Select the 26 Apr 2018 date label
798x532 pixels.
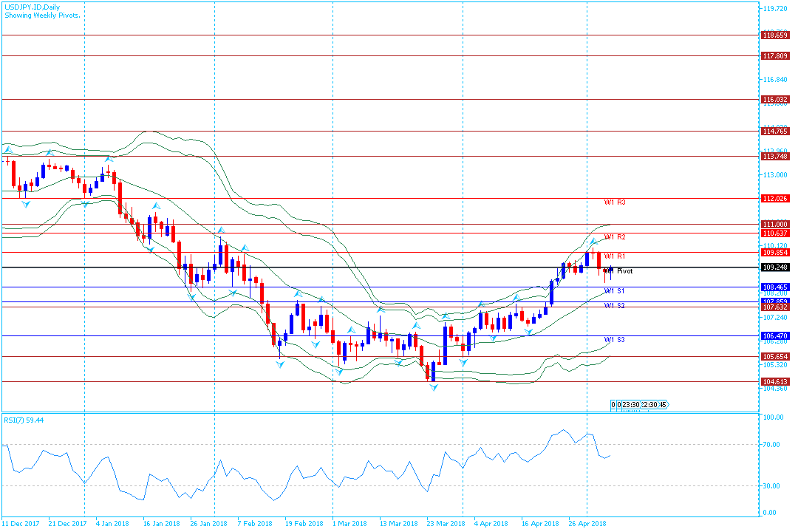588,524
